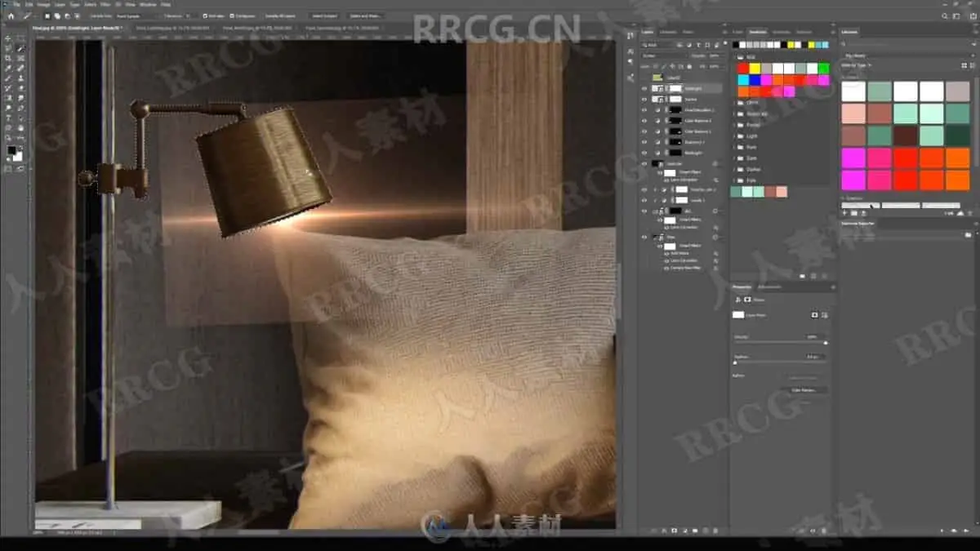Click the Color Range button
The height and width of the screenshot is (551, 980).
(x=804, y=390)
